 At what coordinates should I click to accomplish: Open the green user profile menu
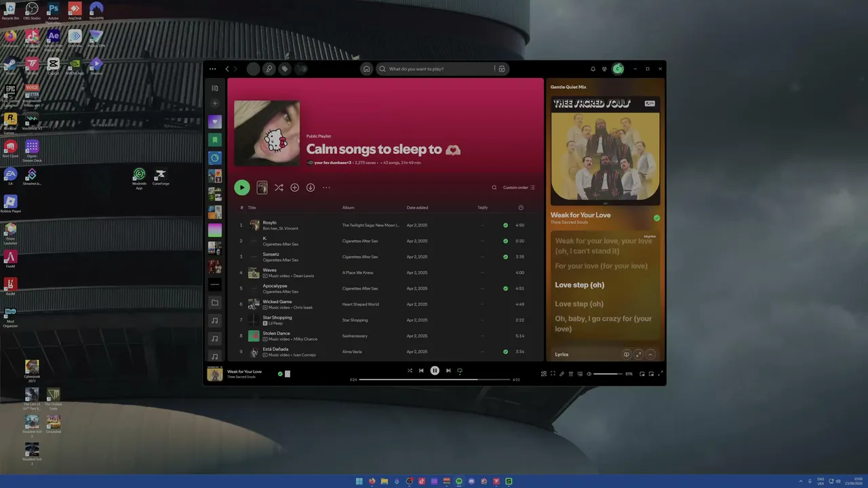pos(618,68)
